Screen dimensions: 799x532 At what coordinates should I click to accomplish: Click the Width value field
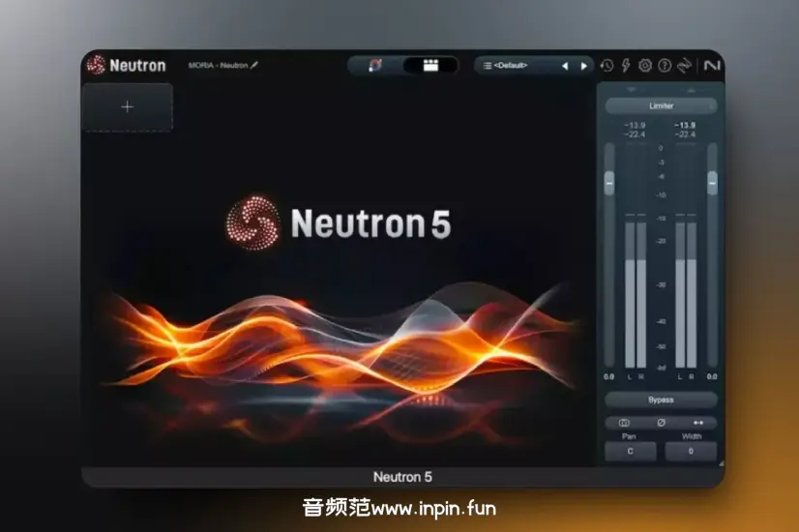691,452
